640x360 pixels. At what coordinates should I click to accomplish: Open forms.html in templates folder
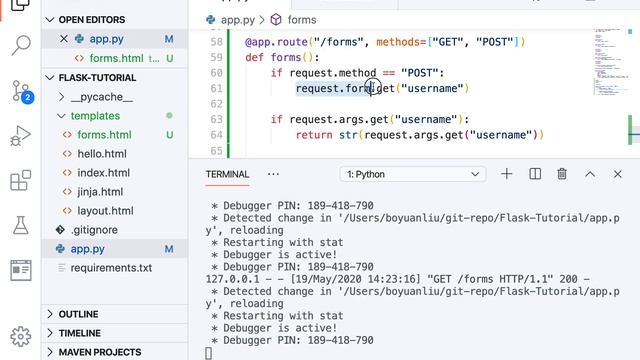coord(104,135)
